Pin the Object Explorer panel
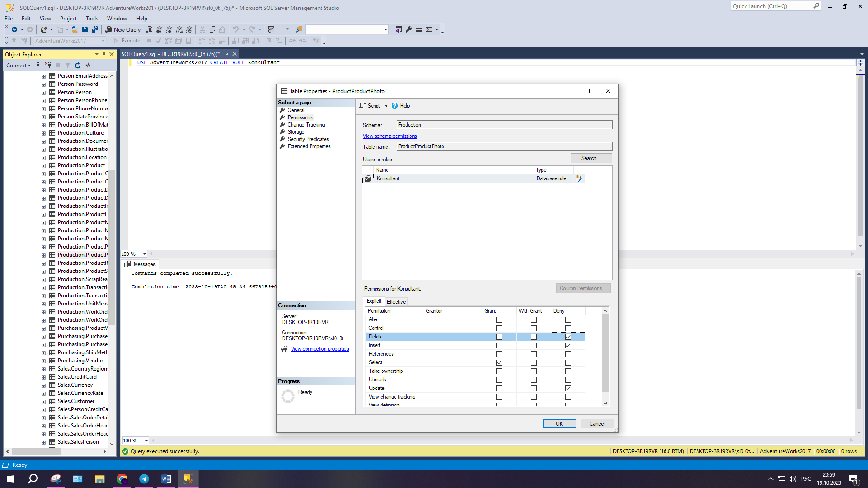This screenshot has width=868, height=488. tap(104, 54)
